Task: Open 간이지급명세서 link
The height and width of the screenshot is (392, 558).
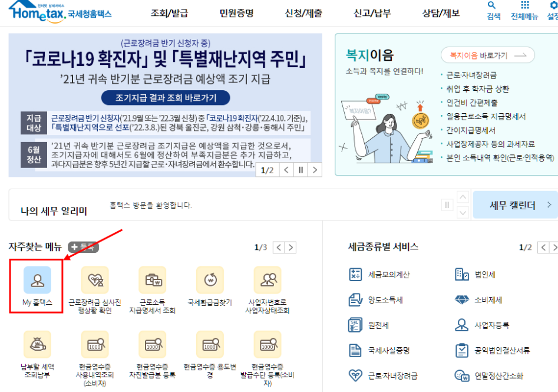Action: (x=471, y=130)
